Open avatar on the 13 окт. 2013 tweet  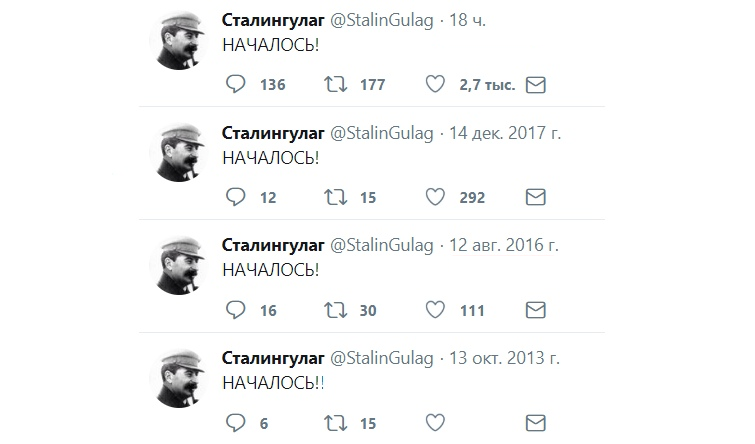point(179,379)
